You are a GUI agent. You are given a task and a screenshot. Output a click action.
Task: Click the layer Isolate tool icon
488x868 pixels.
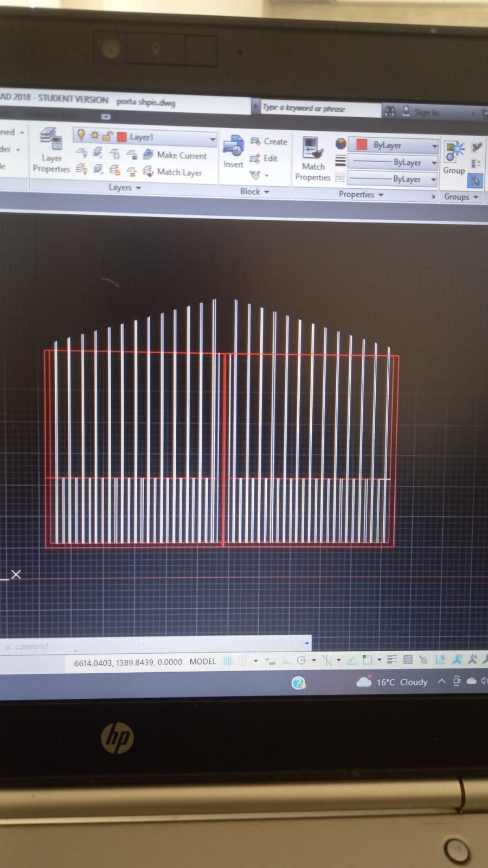click(98, 152)
